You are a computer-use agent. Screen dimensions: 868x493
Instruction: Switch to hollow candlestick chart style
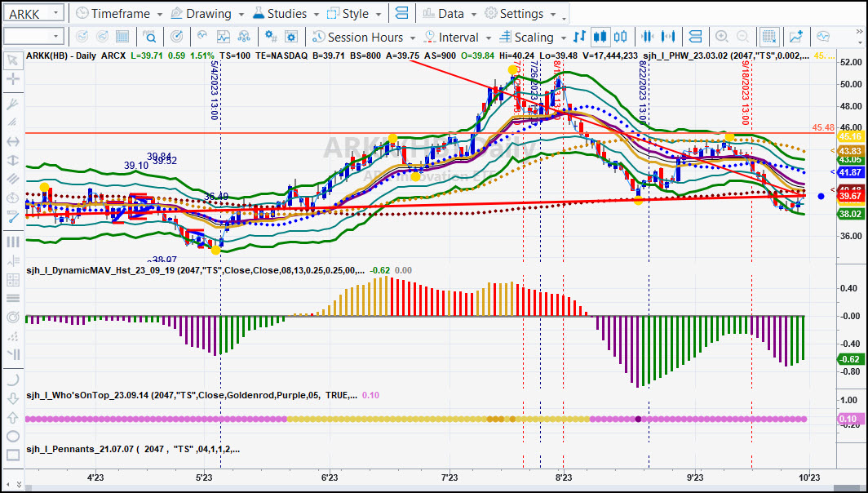pos(621,37)
